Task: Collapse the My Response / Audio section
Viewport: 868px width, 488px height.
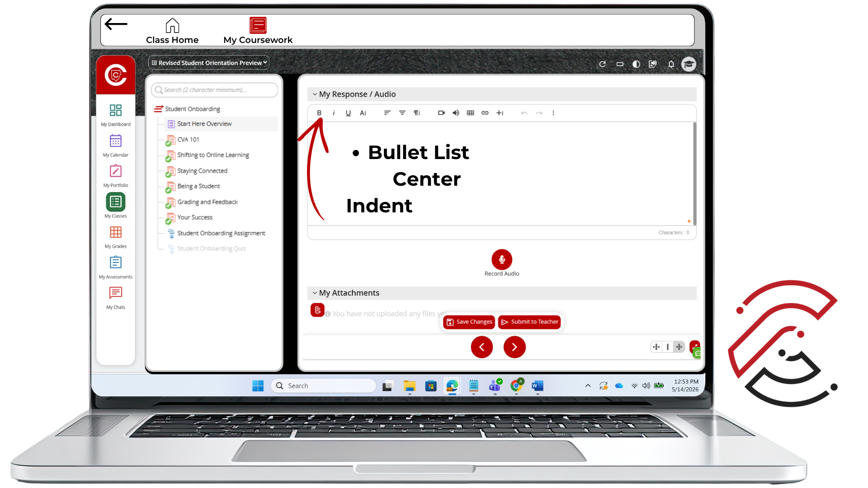Action: pos(315,94)
